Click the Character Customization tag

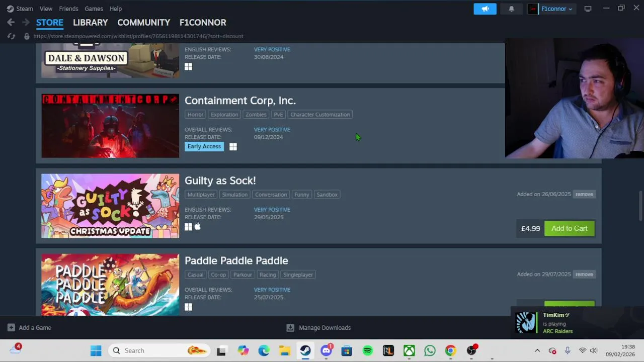[320, 115]
